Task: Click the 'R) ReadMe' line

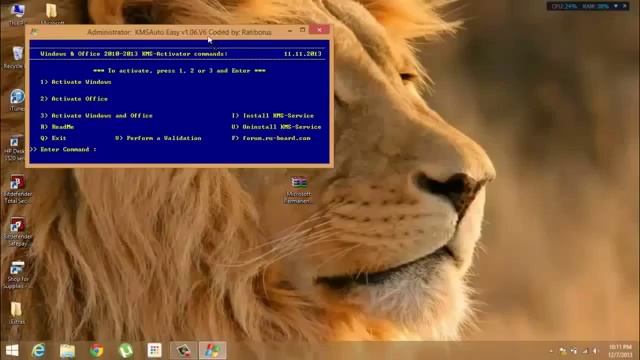Action: (57, 127)
